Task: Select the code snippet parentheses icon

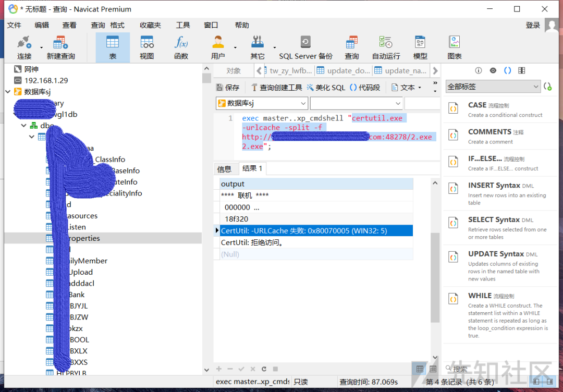Action: click(507, 70)
